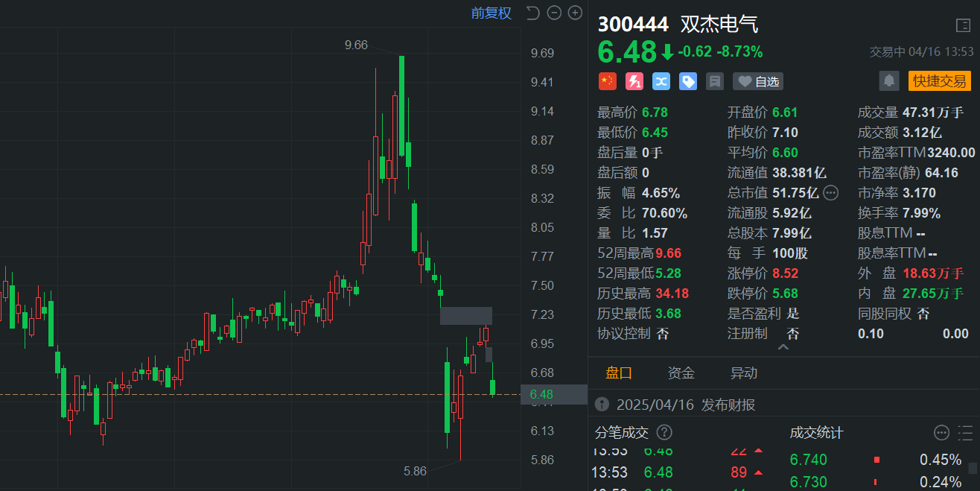Click the 成交统计 header
The height and width of the screenshot is (491, 980).
(x=817, y=433)
